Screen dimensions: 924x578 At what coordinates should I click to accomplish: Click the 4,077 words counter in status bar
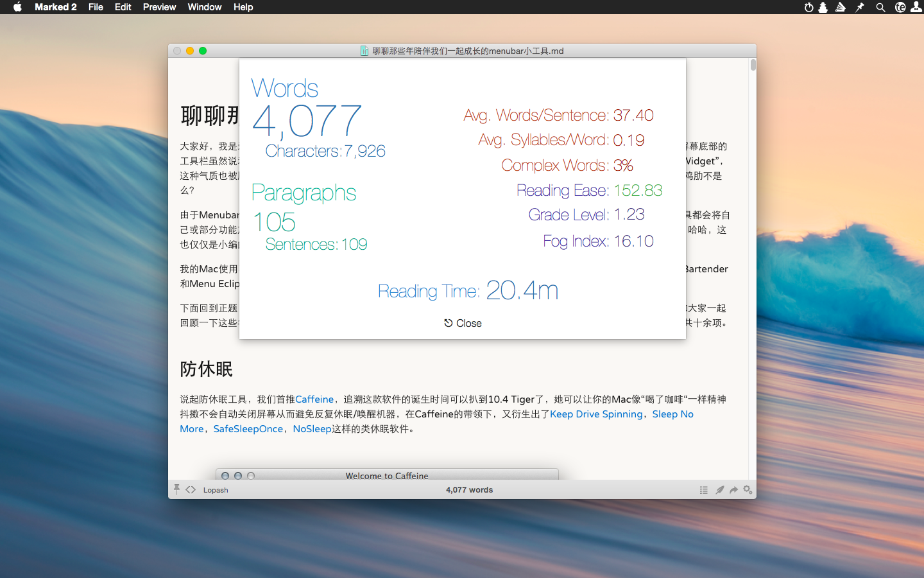(469, 489)
